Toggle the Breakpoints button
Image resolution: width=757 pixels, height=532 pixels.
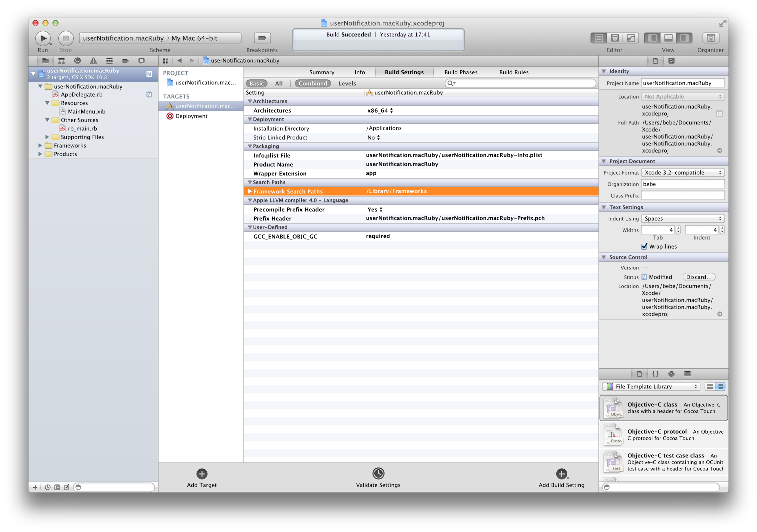pyautogui.click(x=262, y=38)
